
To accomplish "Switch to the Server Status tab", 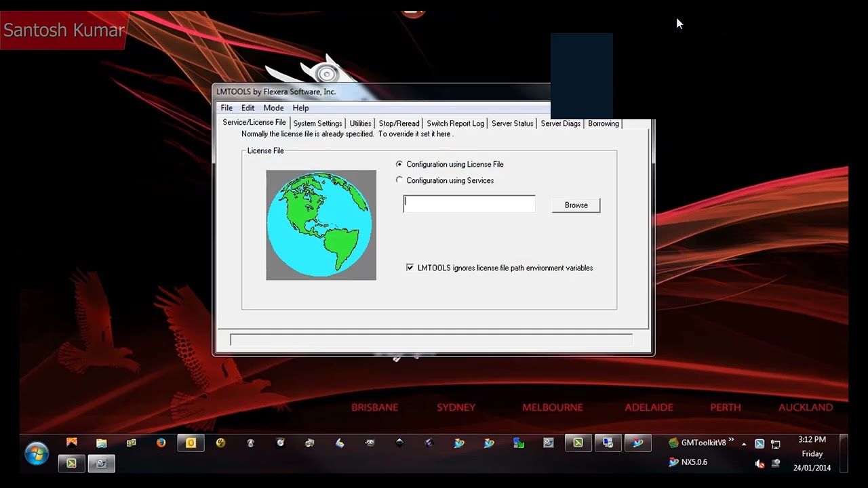I will pyautogui.click(x=512, y=123).
